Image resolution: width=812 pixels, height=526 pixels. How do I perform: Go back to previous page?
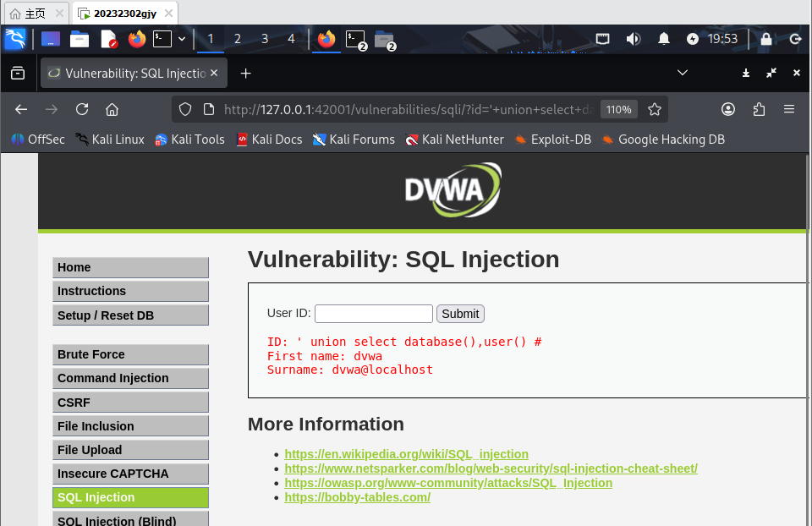pyautogui.click(x=20, y=109)
